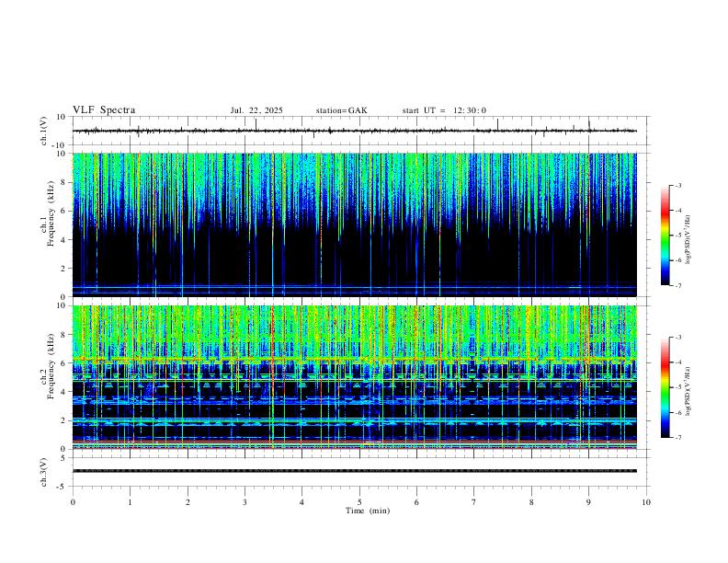This screenshot has width=728, height=563.
Task: Click the ch.1 color scale bar
Action: [665, 236]
